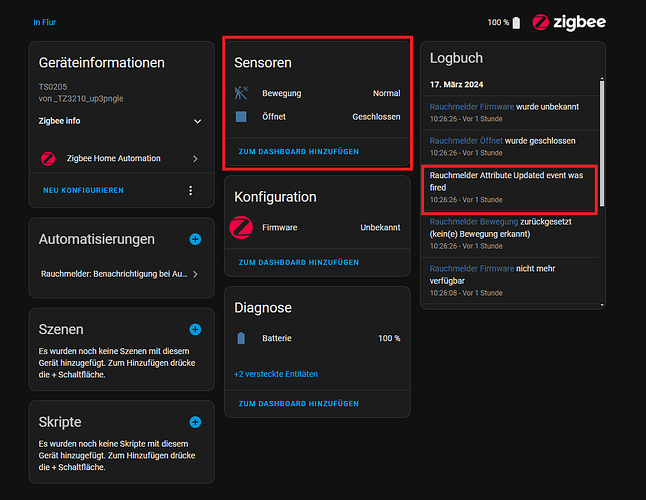Add a new scene with plus icon
The height and width of the screenshot is (500, 646).
(195, 329)
